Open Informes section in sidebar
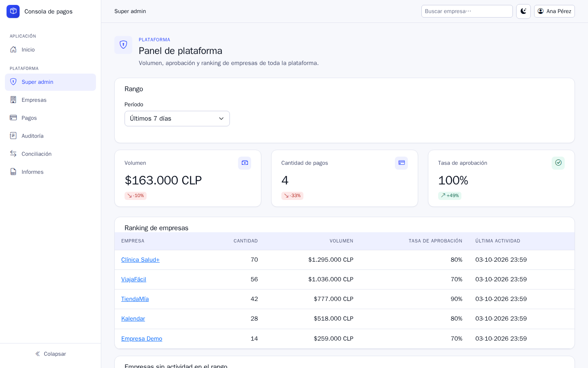 click(50, 172)
